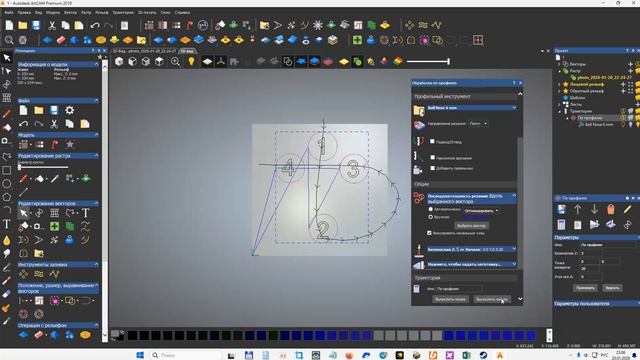
Task: Click the scissors Cut icon in top toolbar
Action: click(52, 25)
